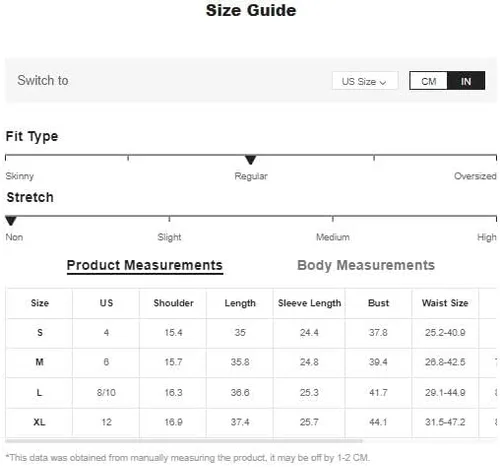The width and height of the screenshot is (500, 467).
Task: Click the Medium stretch label
Action: click(x=333, y=237)
